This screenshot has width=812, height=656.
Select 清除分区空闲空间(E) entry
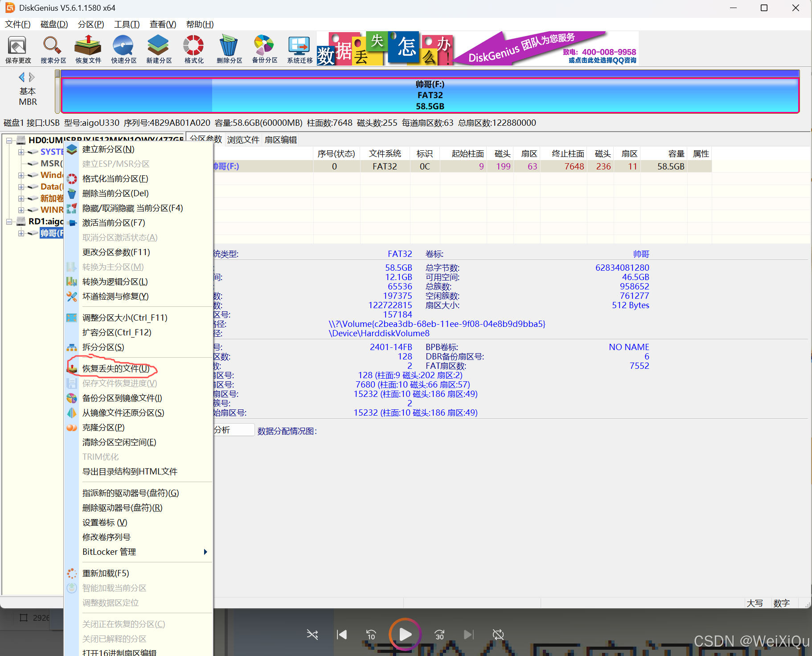tap(139, 442)
